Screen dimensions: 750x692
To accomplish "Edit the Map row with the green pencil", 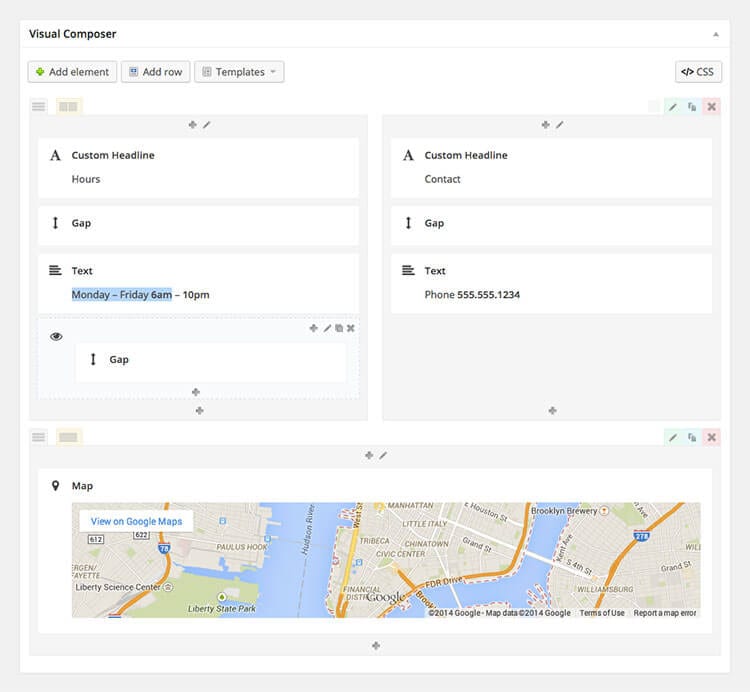I will (673, 437).
